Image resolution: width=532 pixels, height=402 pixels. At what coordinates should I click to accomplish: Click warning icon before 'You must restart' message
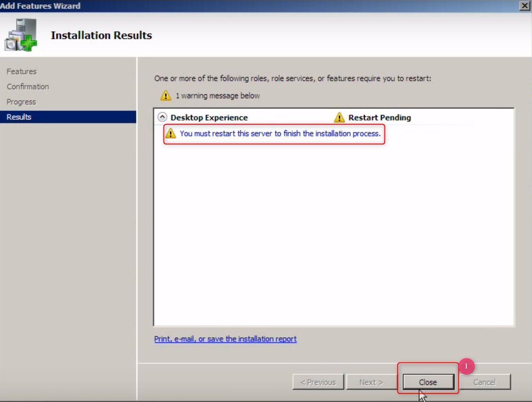(x=171, y=134)
